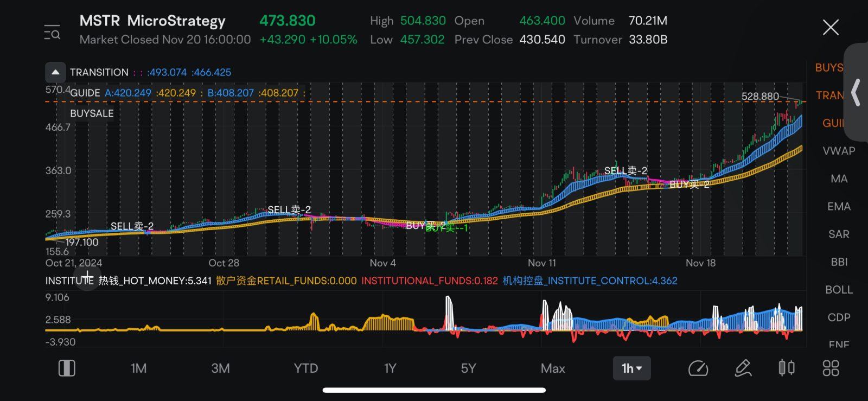Click the HOT_MONEY:5.341 legend value
868x401 pixels.
coord(155,281)
